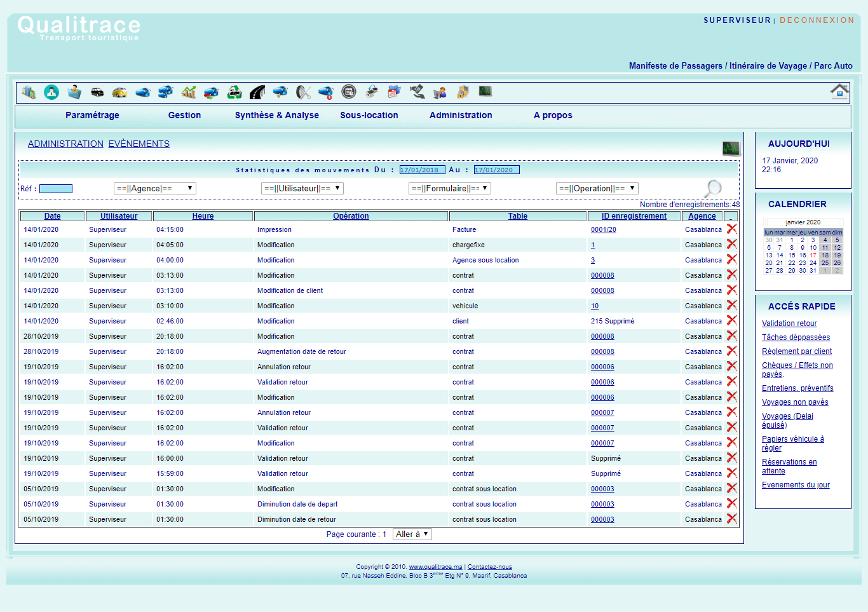
Task: Click the Réf input field
Action: (56, 189)
